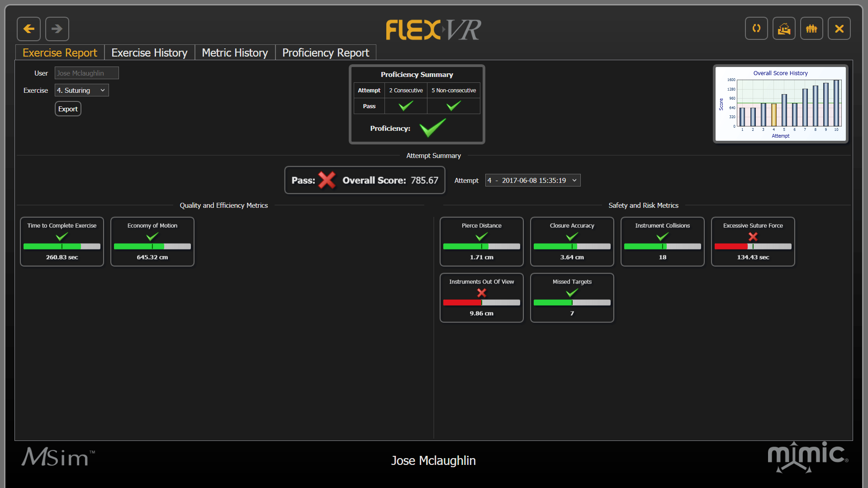Open the Exercise History tab
Image resolution: width=868 pixels, height=488 pixels.
tap(149, 53)
